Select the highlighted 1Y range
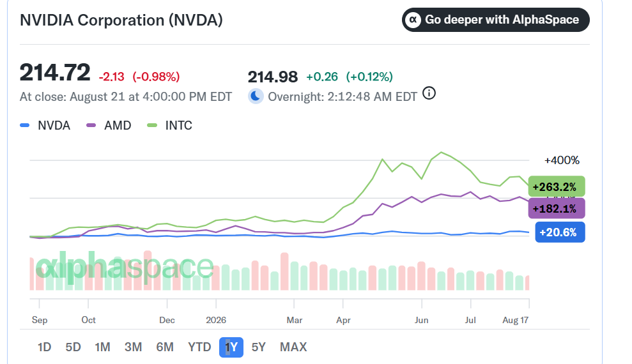The height and width of the screenshot is (364, 632). click(x=231, y=347)
